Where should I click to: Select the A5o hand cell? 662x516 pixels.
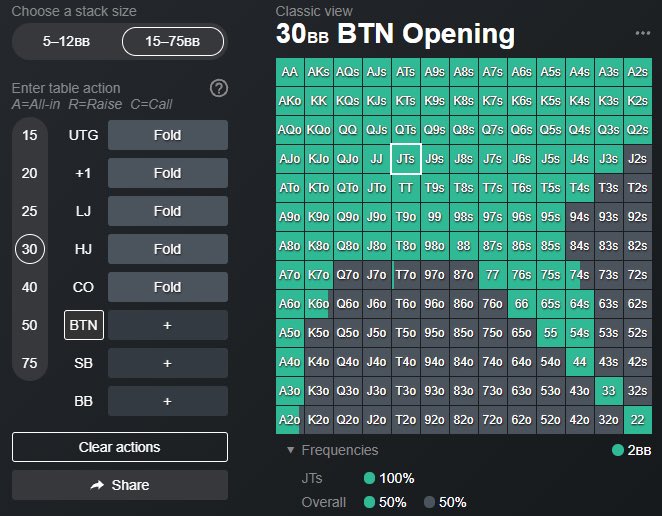pyautogui.click(x=290, y=333)
